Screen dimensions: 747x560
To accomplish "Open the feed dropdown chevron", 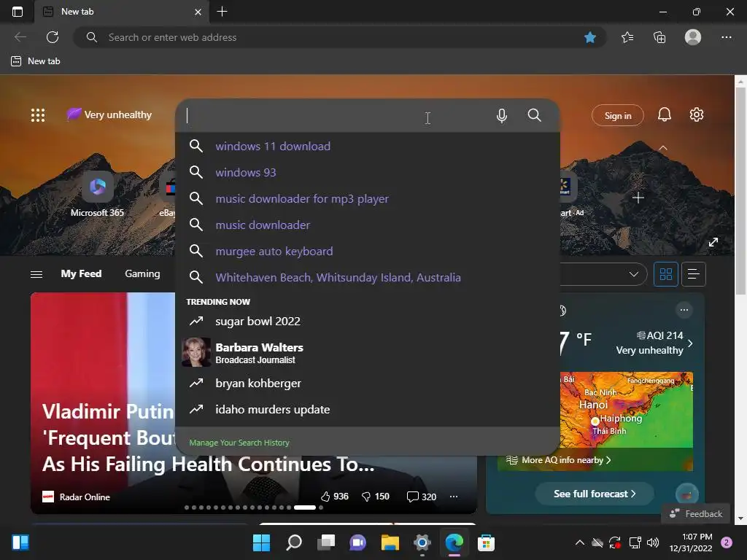I will [x=633, y=274].
